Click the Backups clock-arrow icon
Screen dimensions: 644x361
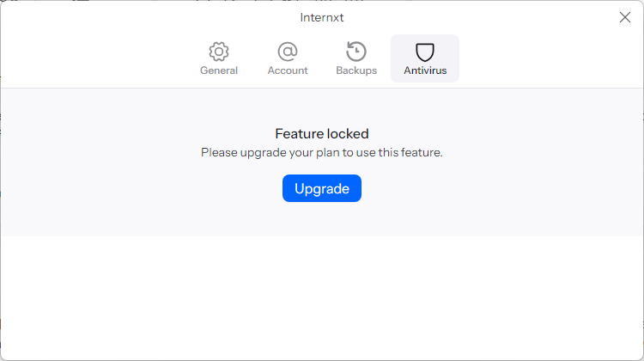(x=356, y=51)
